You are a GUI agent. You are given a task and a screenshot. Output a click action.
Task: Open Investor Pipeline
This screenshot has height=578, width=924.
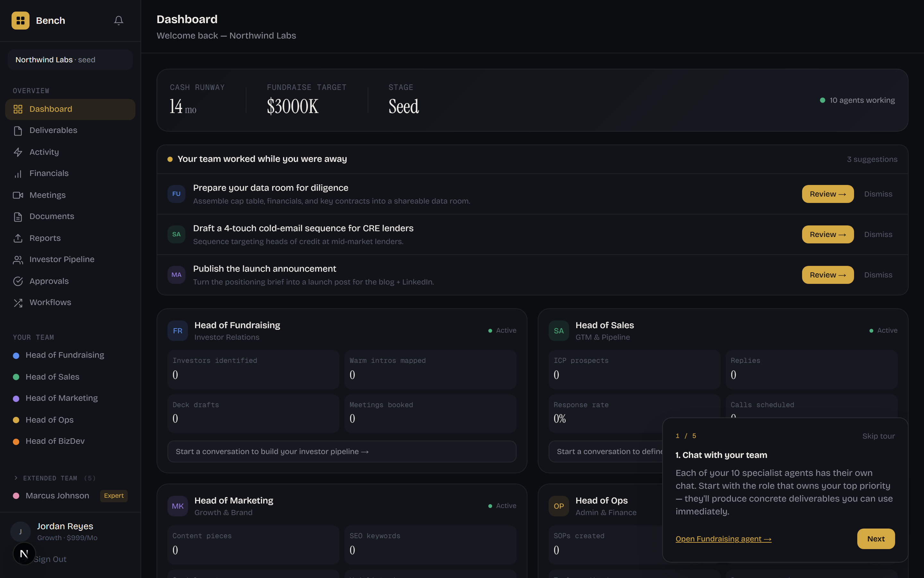(x=70, y=260)
